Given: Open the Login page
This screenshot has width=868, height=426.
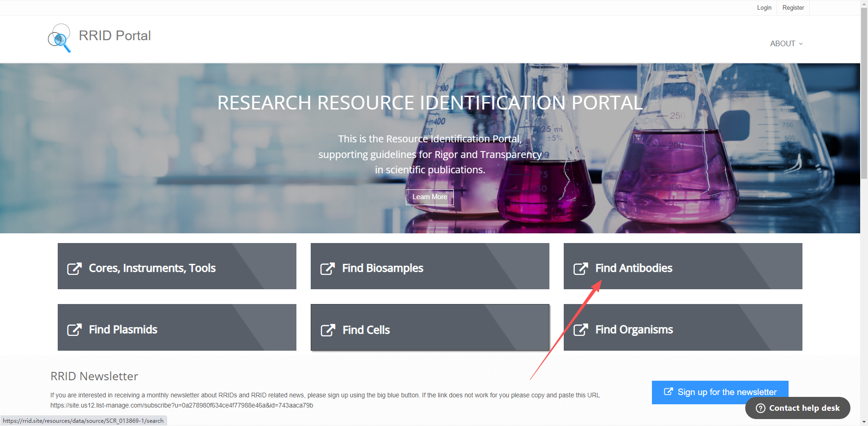Looking at the screenshot, I should point(764,8).
